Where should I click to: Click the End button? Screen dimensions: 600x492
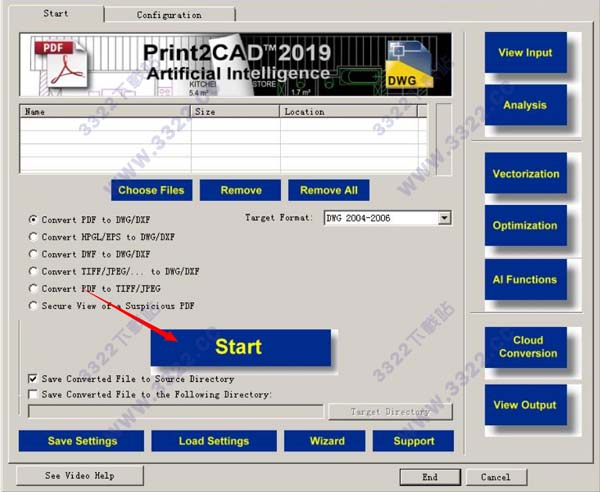point(430,477)
